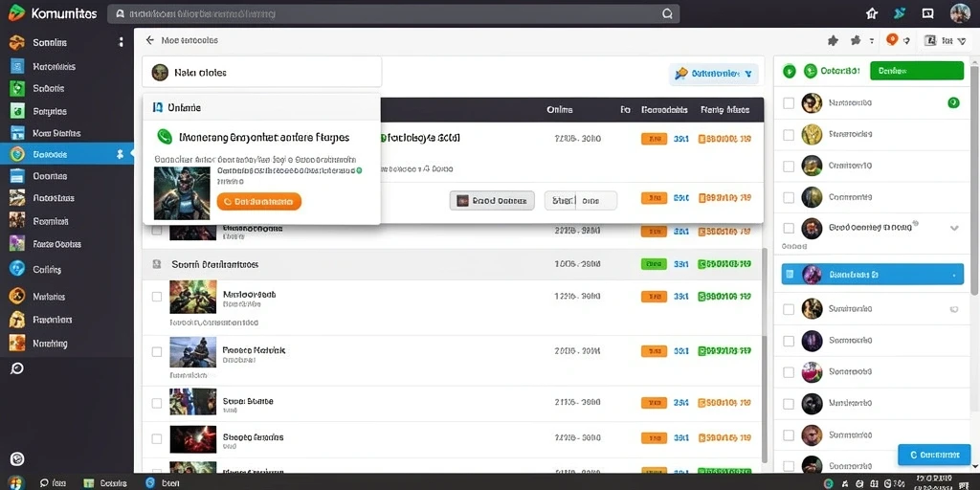Click the magnifier icon in the top search bar
This screenshot has height=490, width=980.
tap(667, 13)
